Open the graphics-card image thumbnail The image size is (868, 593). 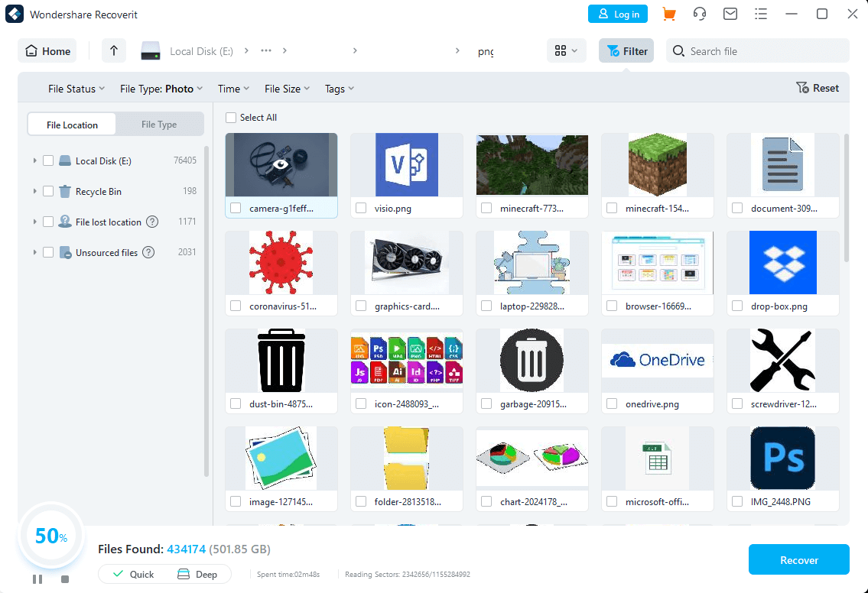pyautogui.click(x=407, y=262)
